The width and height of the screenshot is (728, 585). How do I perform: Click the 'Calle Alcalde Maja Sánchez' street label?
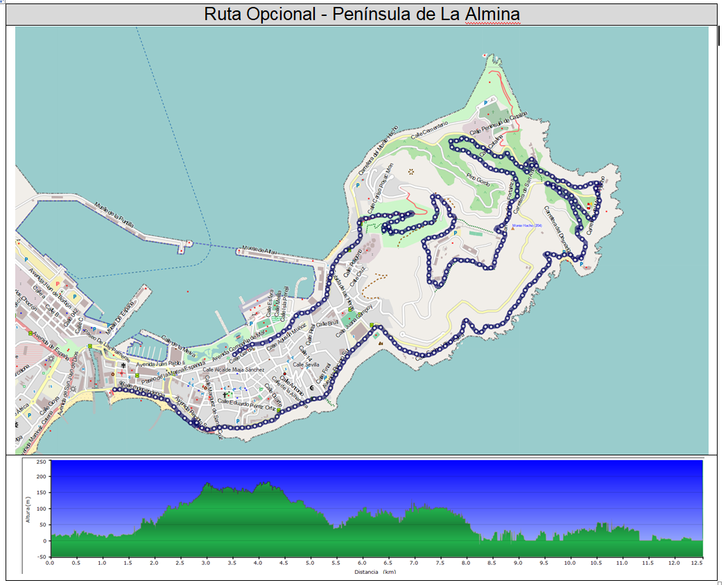tap(232, 369)
